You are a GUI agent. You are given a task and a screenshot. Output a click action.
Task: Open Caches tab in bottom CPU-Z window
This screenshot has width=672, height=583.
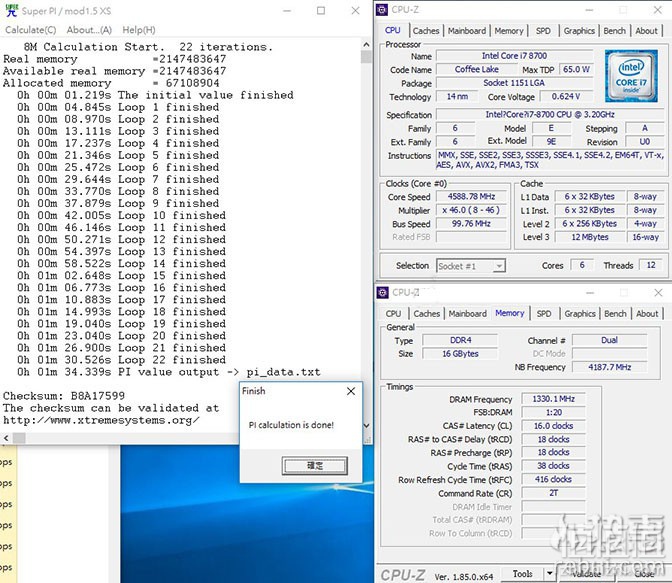tap(427, 314)
